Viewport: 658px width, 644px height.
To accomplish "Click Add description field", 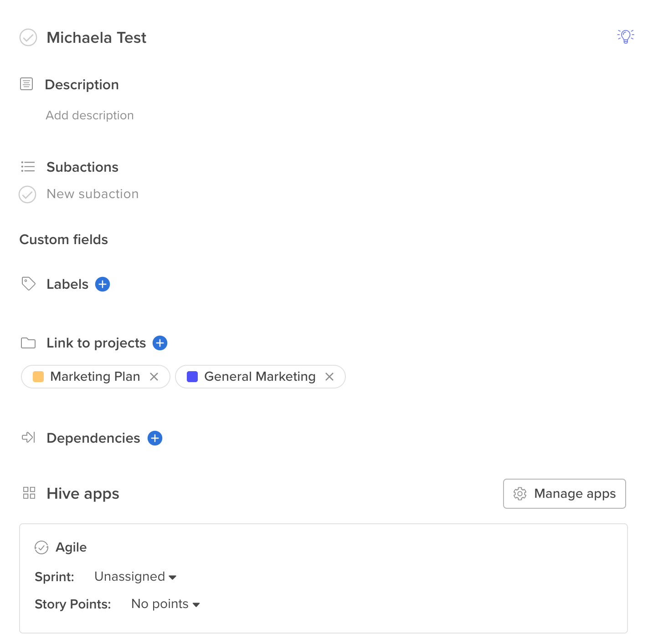I will click(90, 115).
